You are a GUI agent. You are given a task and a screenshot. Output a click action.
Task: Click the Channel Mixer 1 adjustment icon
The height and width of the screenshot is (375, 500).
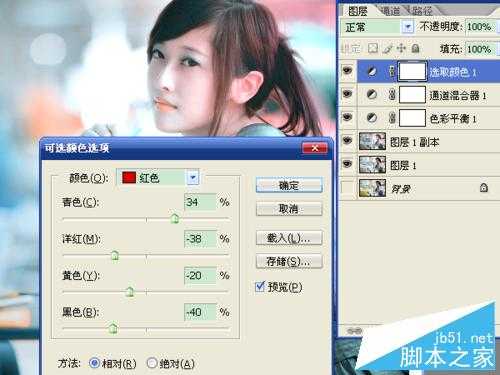click(x=372, y=95)
